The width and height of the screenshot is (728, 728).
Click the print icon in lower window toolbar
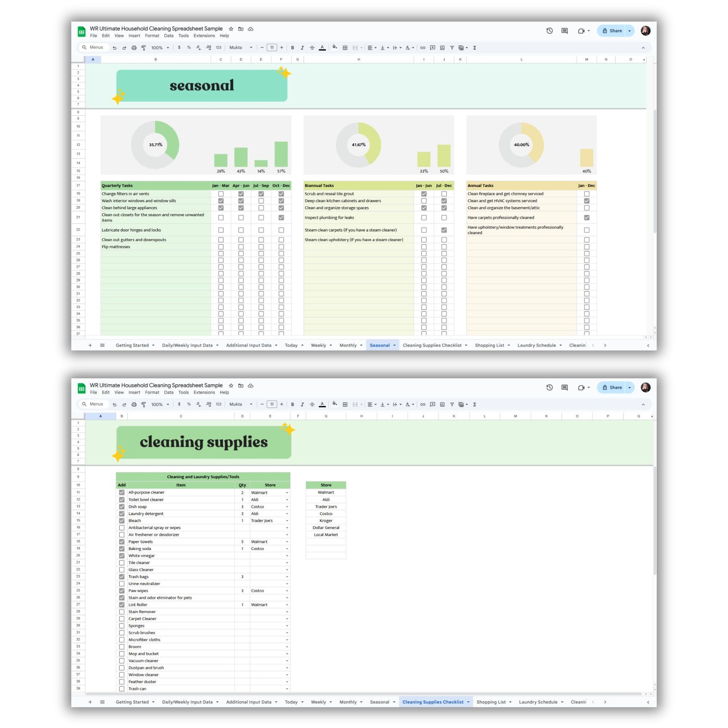pyautogui.click(x=134, y=404)
